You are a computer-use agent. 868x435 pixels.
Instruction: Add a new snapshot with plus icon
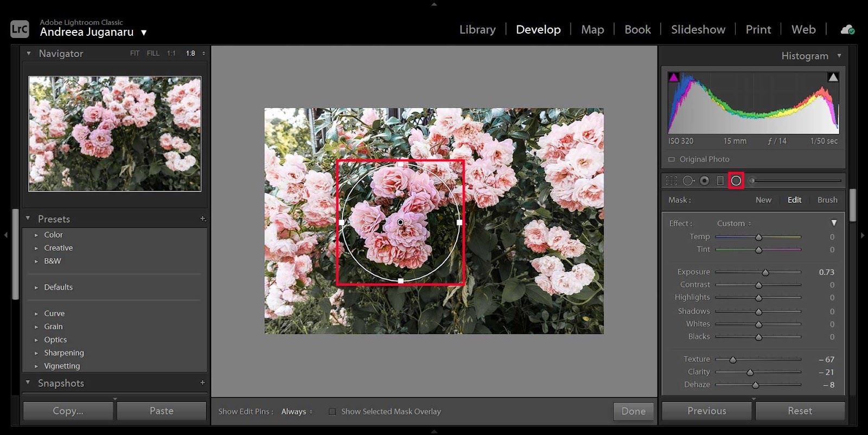click(x=203, y=382)
